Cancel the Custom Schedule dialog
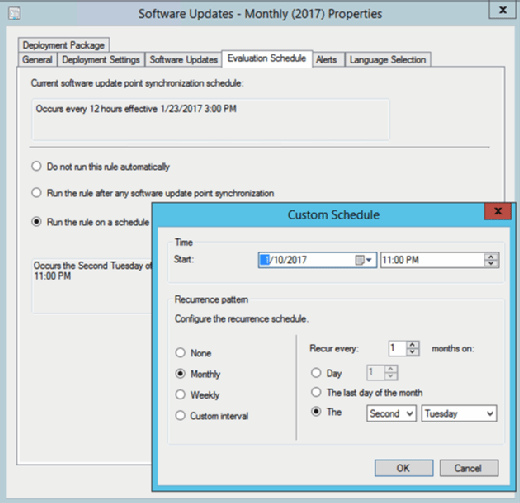 (469, 468)
